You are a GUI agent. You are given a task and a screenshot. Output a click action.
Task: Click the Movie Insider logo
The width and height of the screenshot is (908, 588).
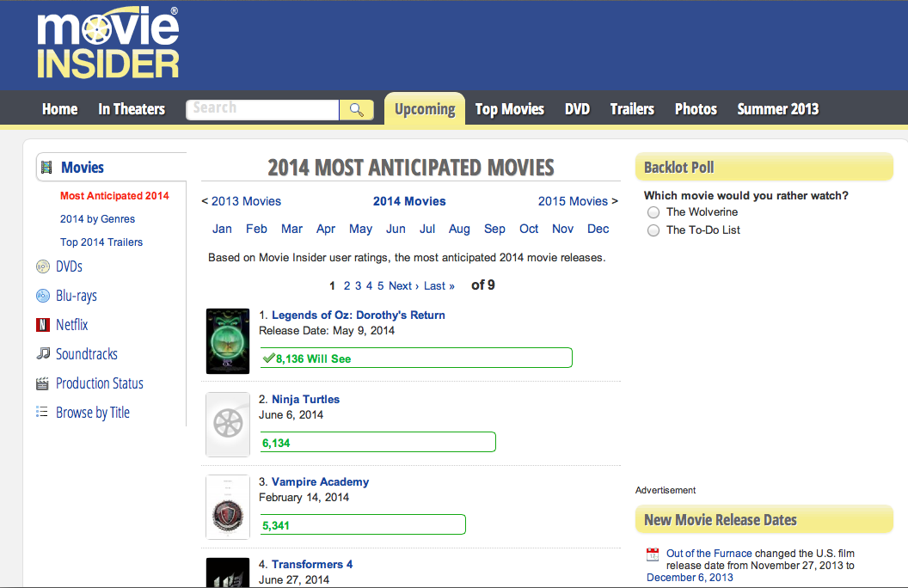tap(108, 43)
